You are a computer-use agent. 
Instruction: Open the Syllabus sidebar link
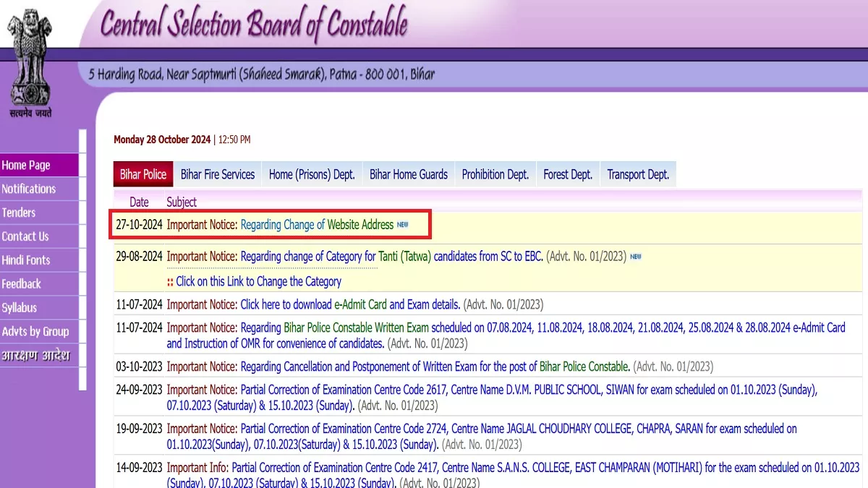tap(20, 308)
